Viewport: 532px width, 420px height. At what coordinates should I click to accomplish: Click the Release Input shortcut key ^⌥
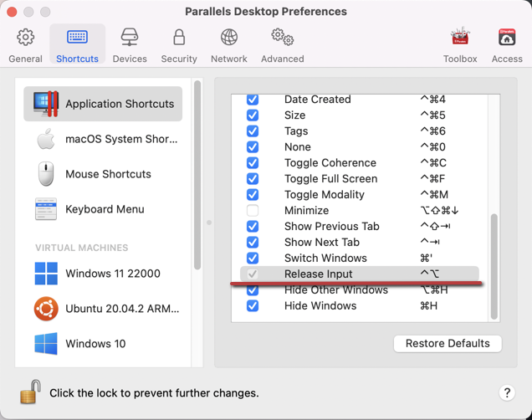pos(430,274)
